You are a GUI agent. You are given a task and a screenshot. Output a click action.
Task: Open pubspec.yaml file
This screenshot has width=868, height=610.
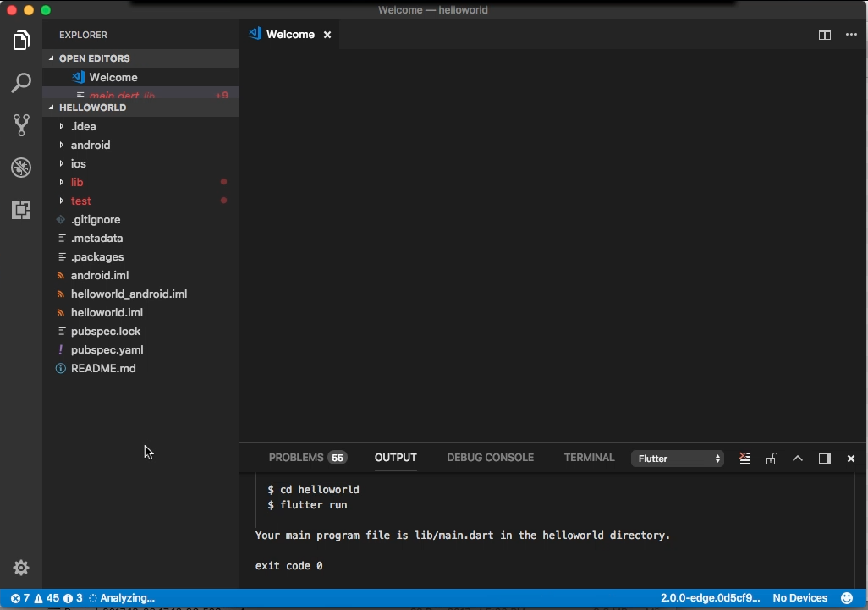(140, 349)
